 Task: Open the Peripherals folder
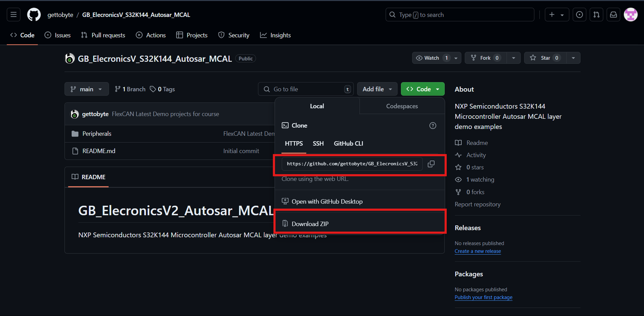click(x=97, y=134)
